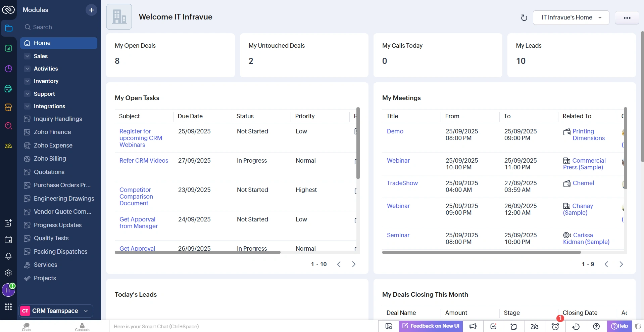Open the accessibility icon in bottom toolbar
The image size is (644, 332).
596,326
